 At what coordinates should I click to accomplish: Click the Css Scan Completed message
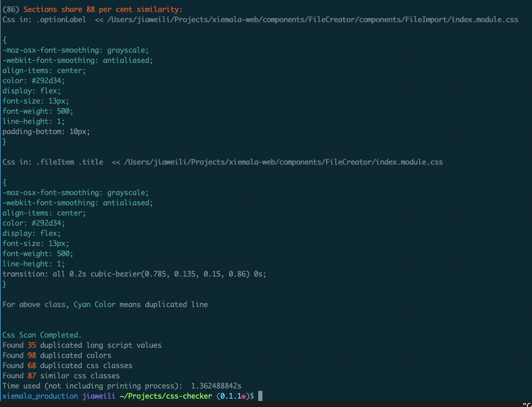click(x=42, y=335)
